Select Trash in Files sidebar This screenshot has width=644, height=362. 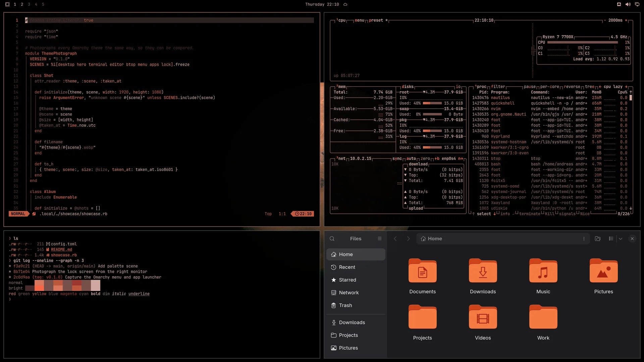(356, 305)
